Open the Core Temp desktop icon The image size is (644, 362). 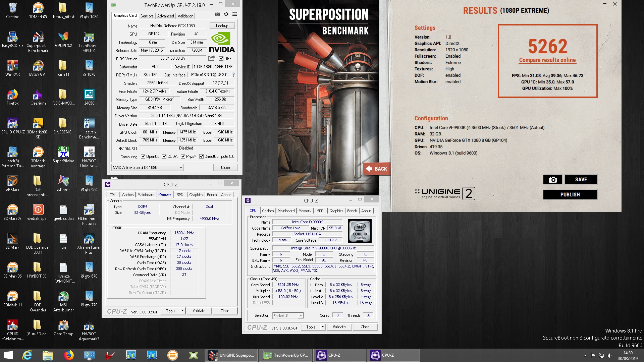(x=63, y=327)
